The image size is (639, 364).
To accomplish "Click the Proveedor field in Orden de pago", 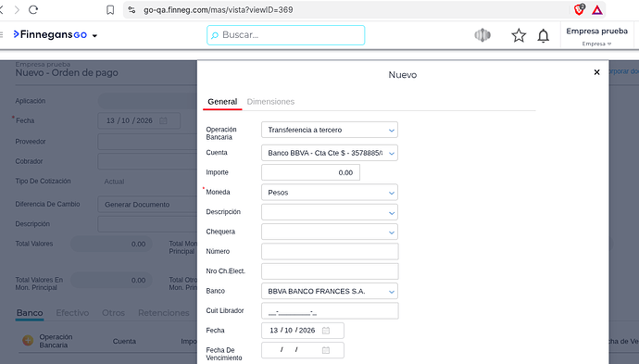I will pos(147,142).
